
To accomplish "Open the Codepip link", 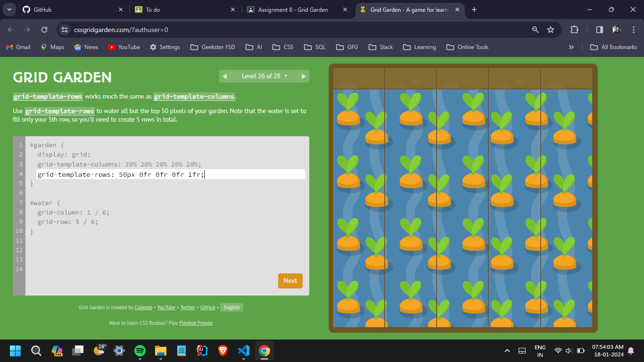I will 143,307.
